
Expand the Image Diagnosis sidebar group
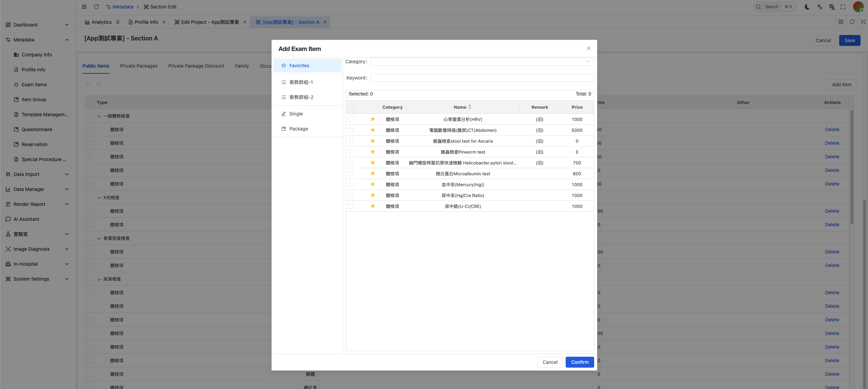[x=67, y=249]
